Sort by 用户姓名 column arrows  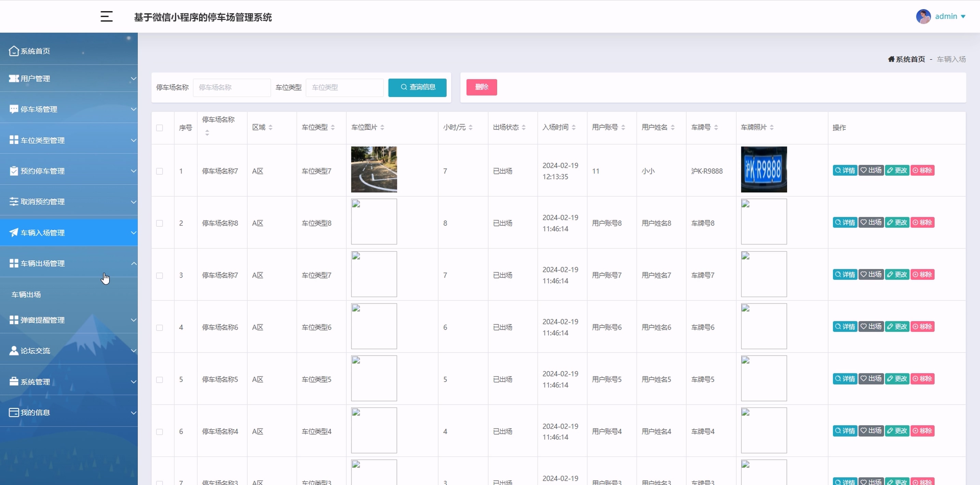[672, 127]
